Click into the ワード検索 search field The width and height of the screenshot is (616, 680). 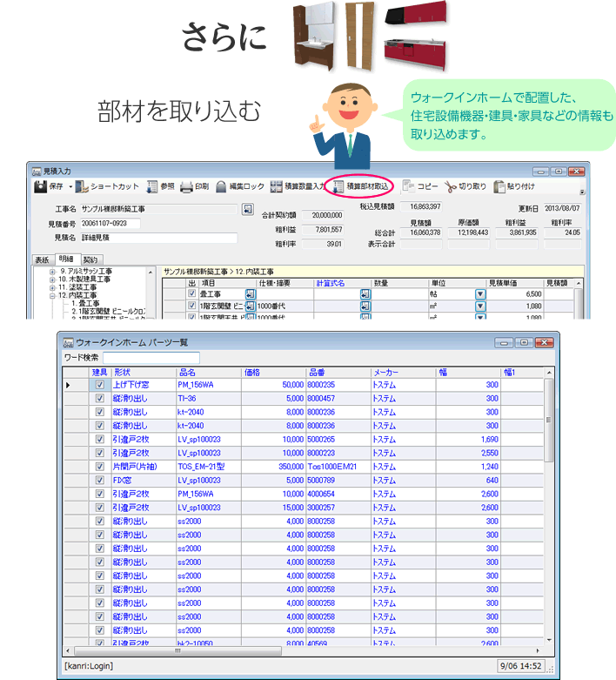pyautogui.click(x=151, y=358)
